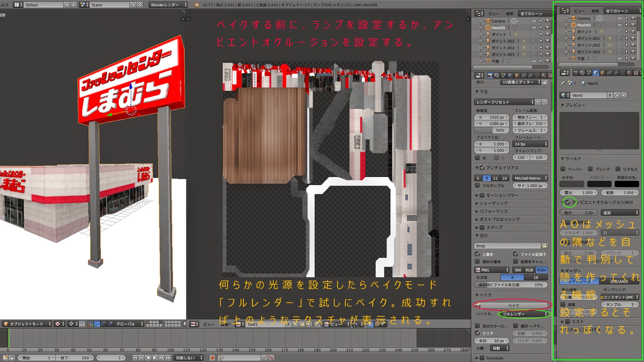Open pivot point selector in 3D view header

tap(73, 324)
